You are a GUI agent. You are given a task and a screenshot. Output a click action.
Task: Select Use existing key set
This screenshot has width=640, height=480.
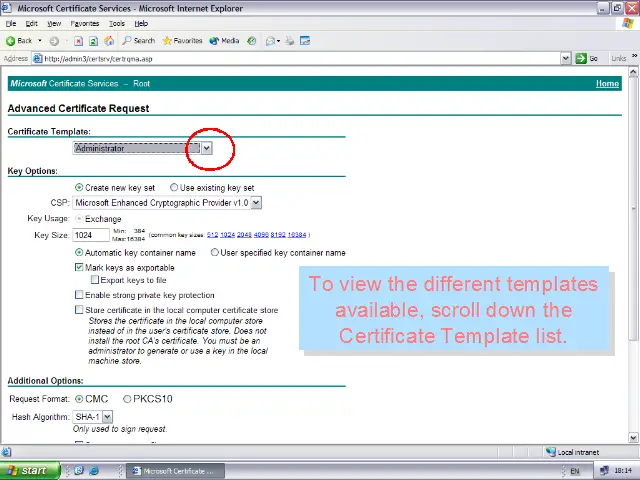pyautogui.click(x=174, y=187)
